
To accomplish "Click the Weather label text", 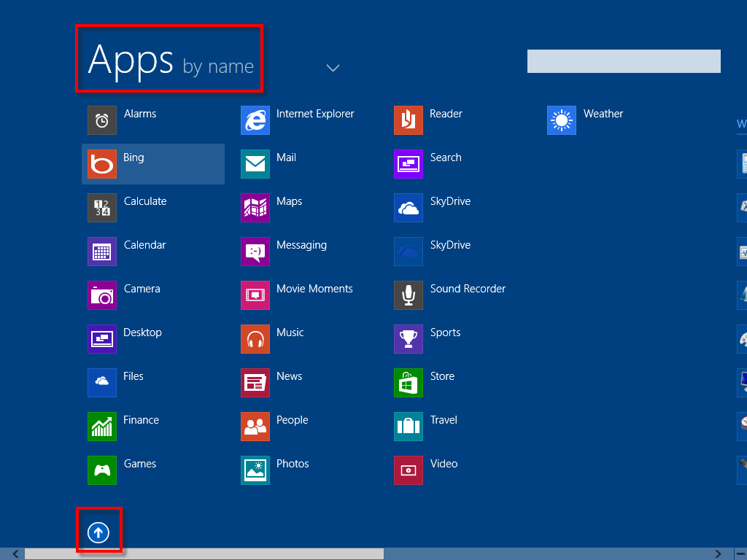I will point(603,114).
